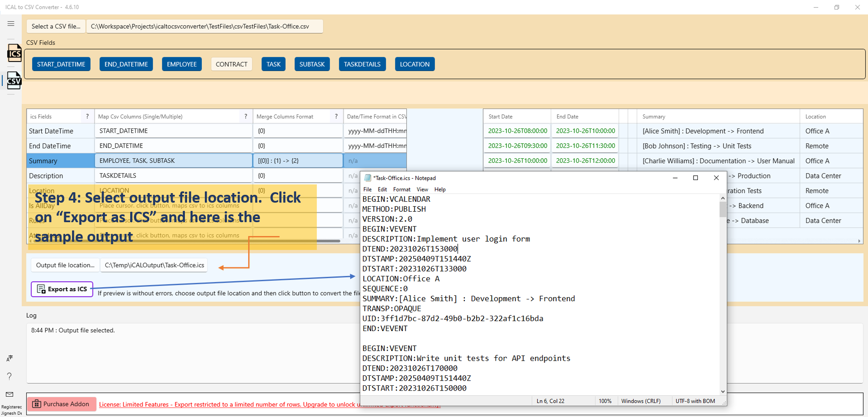Open the hamburger menu in sidebar
Viewport: 868px width, 417px height.
pyautogui.click(x=11, y=24)
